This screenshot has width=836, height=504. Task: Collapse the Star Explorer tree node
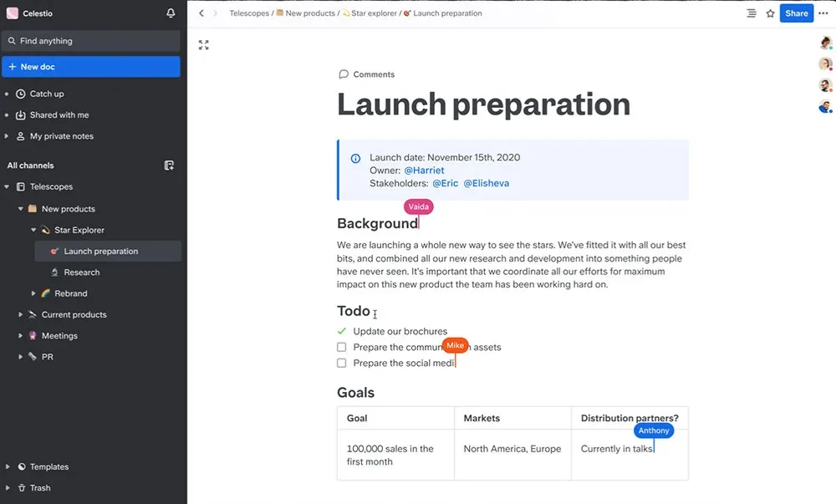click(33, 230)
